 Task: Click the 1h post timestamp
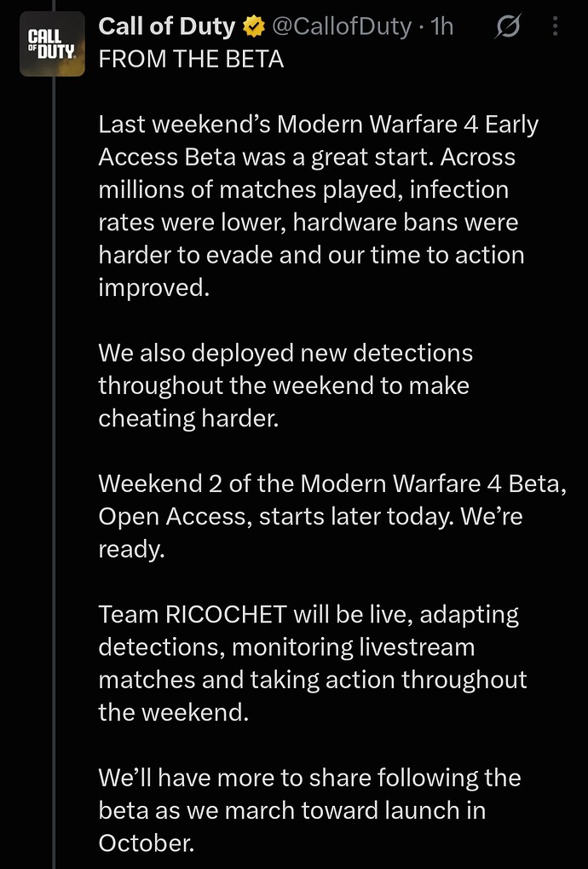click(441, 26)
